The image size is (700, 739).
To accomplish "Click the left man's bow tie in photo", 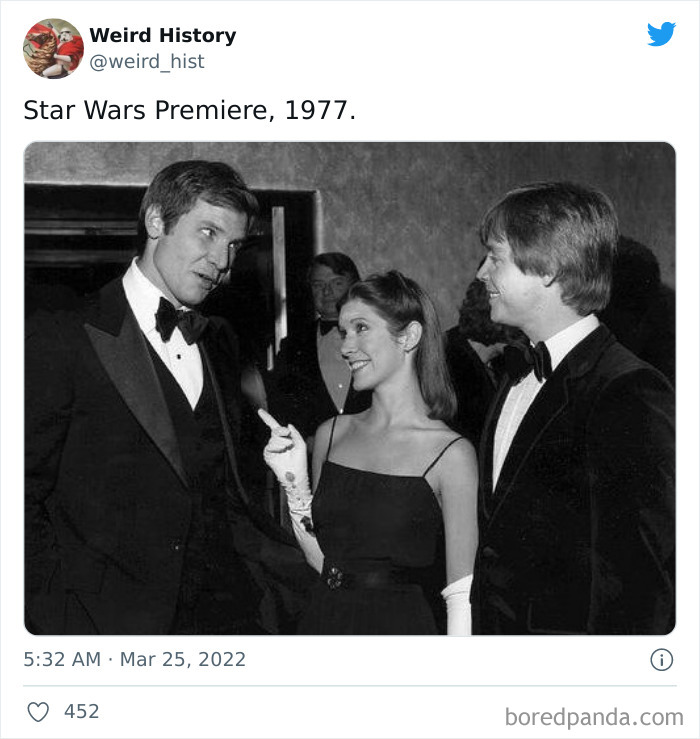I will tap(181, 321).
